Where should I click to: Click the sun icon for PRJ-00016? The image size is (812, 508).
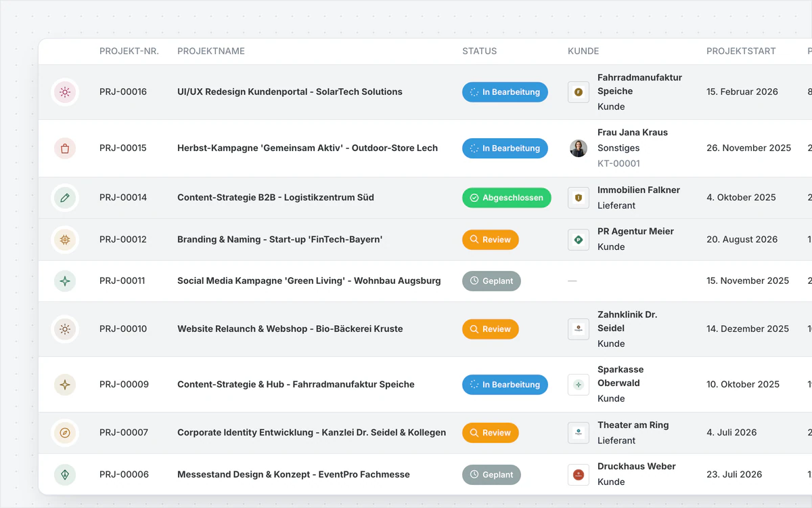pos(65,92)
